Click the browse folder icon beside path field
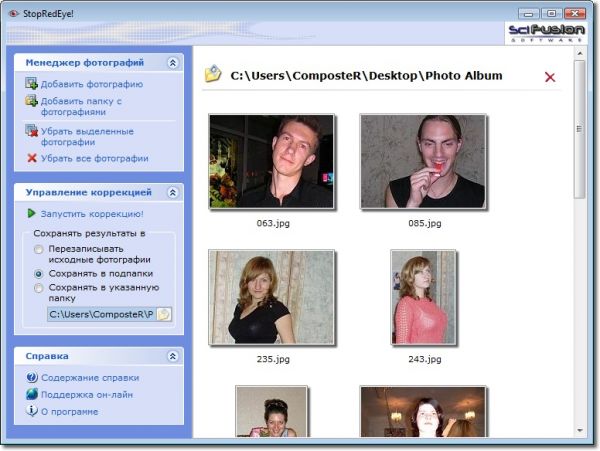This screenshot has width=600, height=451. (x=164, y=314)
